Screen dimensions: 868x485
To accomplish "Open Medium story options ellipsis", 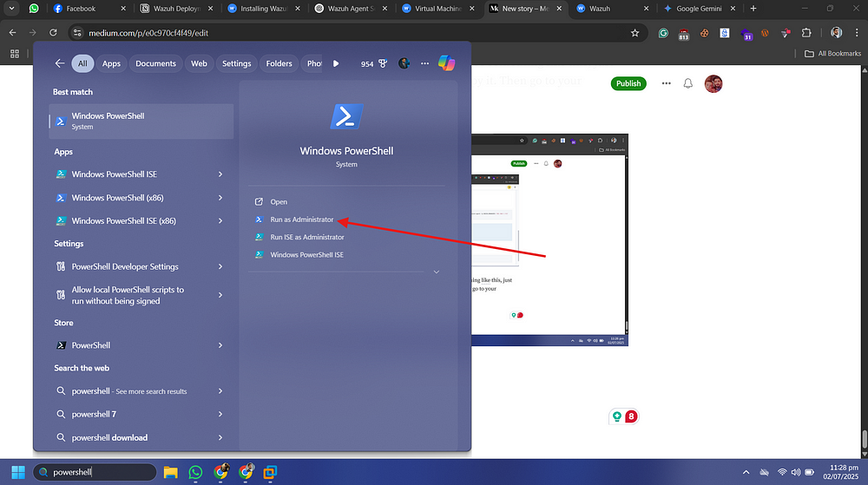I will point(666,83).
